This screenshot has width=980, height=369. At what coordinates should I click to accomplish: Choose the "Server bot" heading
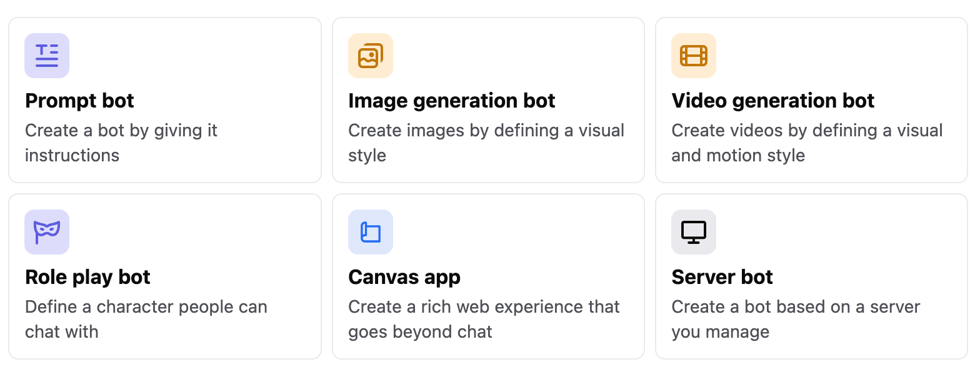coord(722,277)
